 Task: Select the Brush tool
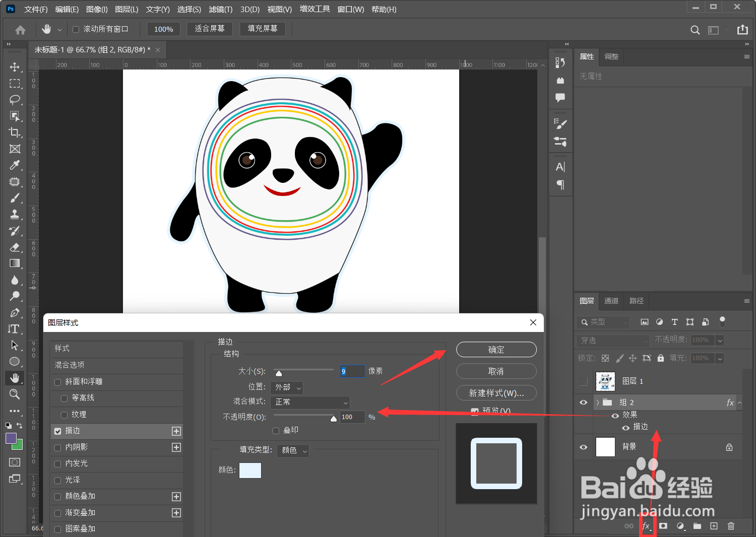(15, 198)
